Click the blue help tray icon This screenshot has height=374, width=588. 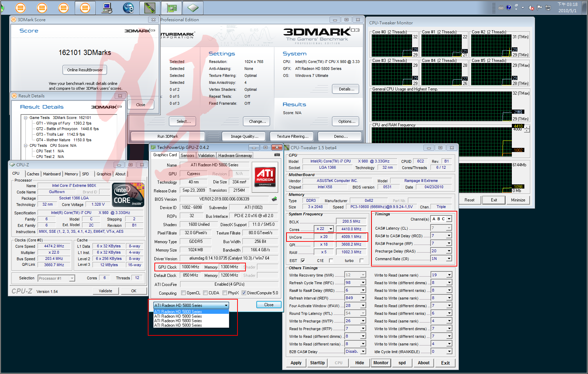point(509,7)
